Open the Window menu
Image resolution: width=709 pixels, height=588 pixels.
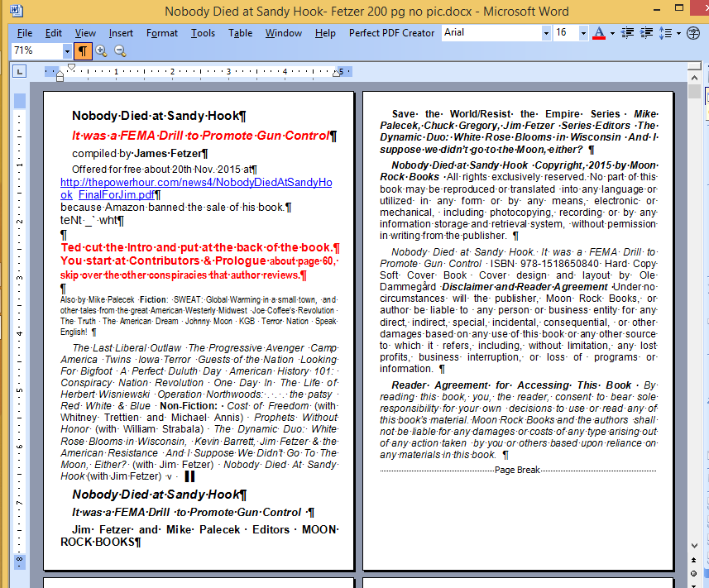[x=284, y=33]
